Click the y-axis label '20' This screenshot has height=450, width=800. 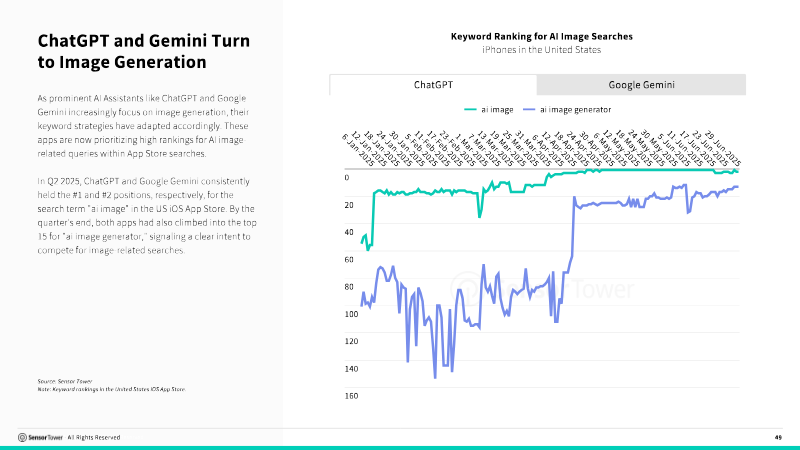pos(349,205)
